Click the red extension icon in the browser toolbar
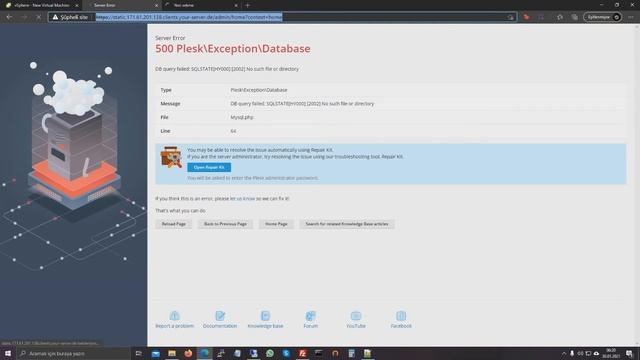 click(527, 17)
